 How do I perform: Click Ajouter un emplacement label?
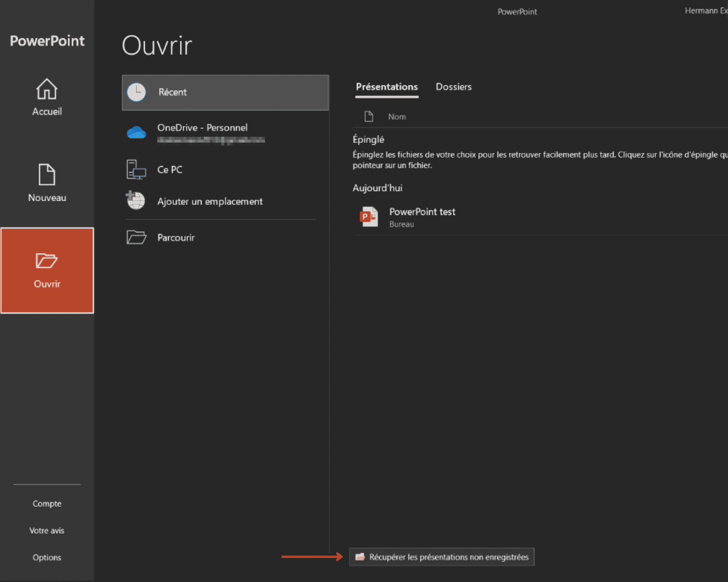coord(210,202)
